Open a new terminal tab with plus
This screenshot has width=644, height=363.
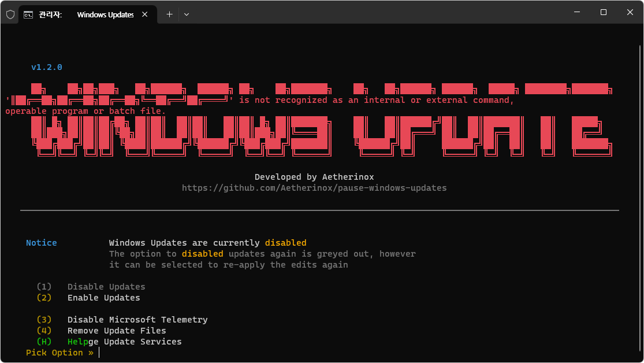(169, 14)
